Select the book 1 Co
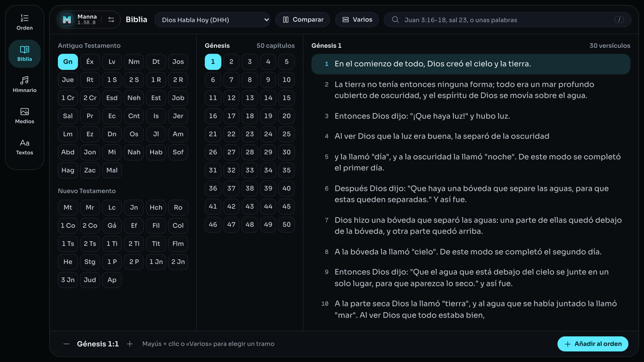This screenshot has height=362, width=644. pos(68,226)
